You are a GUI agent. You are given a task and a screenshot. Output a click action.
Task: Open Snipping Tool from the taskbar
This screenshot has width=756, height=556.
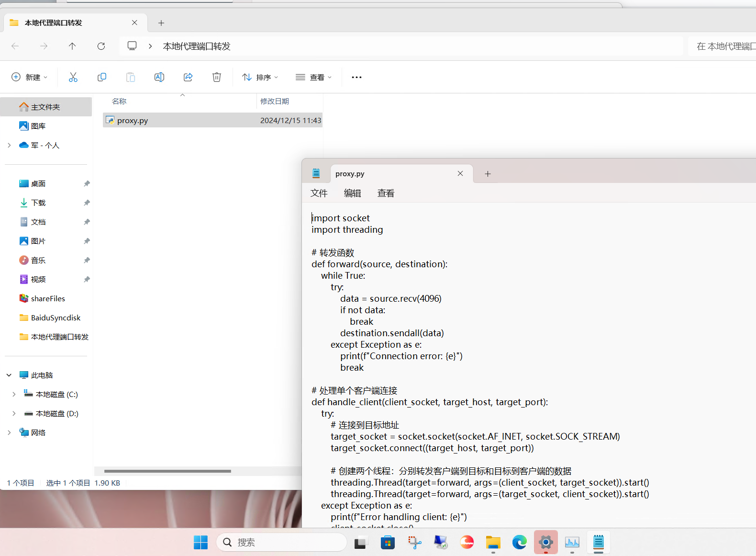(414, 543)
